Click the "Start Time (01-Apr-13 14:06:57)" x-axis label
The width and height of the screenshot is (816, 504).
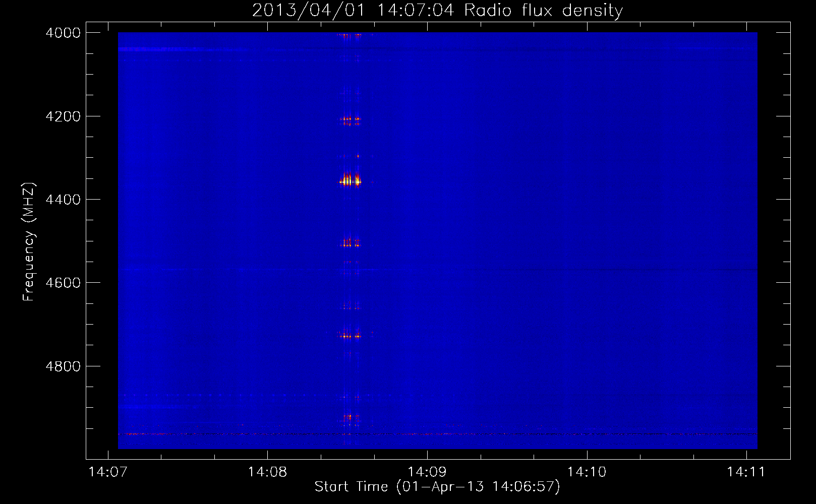[x=437, y=487]
